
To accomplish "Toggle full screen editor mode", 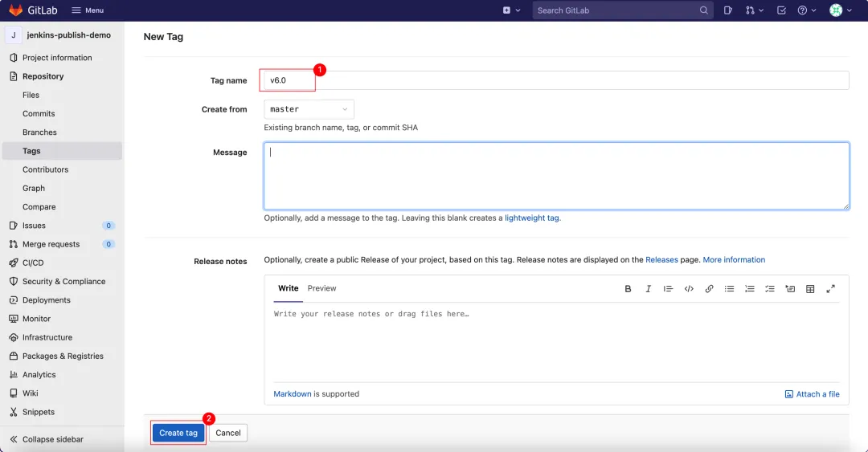I will pos(830,289).
